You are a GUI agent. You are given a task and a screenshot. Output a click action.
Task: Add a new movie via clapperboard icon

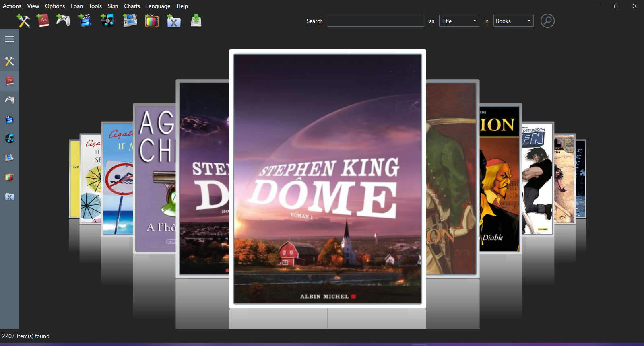coord(85,21)
